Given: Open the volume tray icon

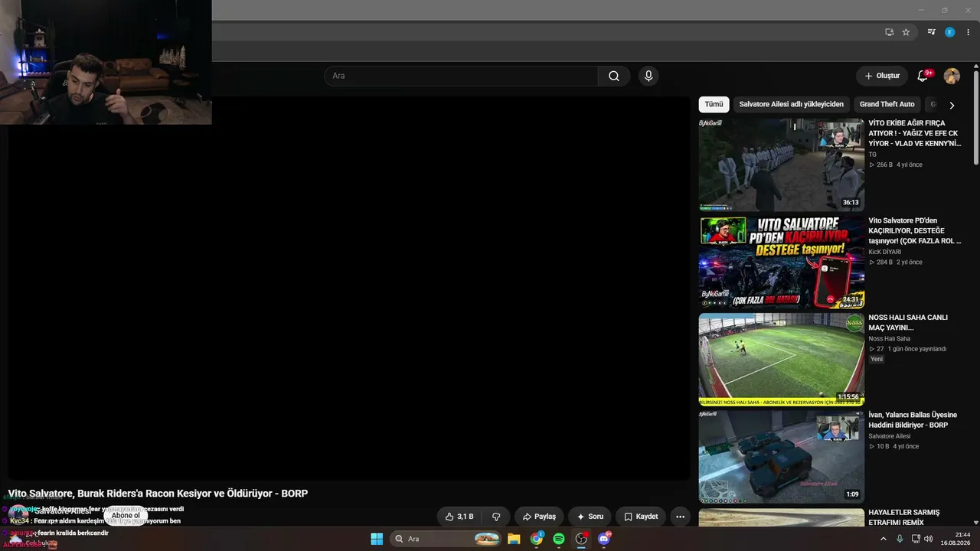Looking at the screenshot, I should [930, 539].
